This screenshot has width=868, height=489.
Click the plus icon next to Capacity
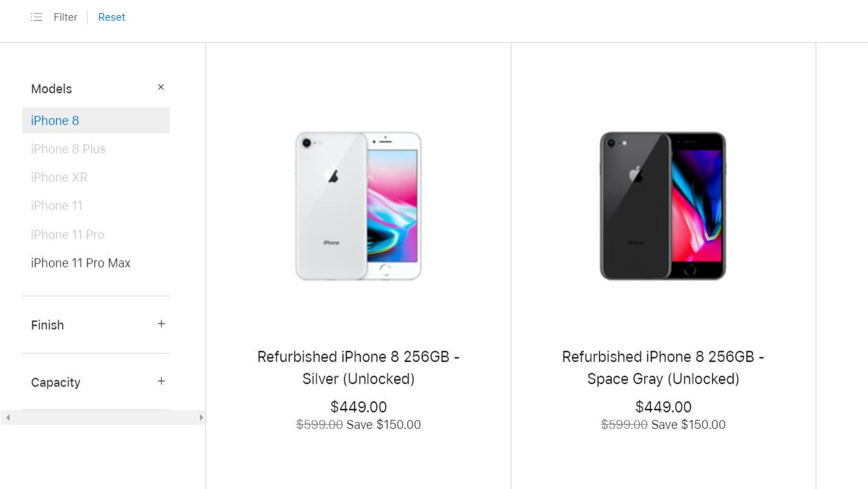(x=161, y=381)
